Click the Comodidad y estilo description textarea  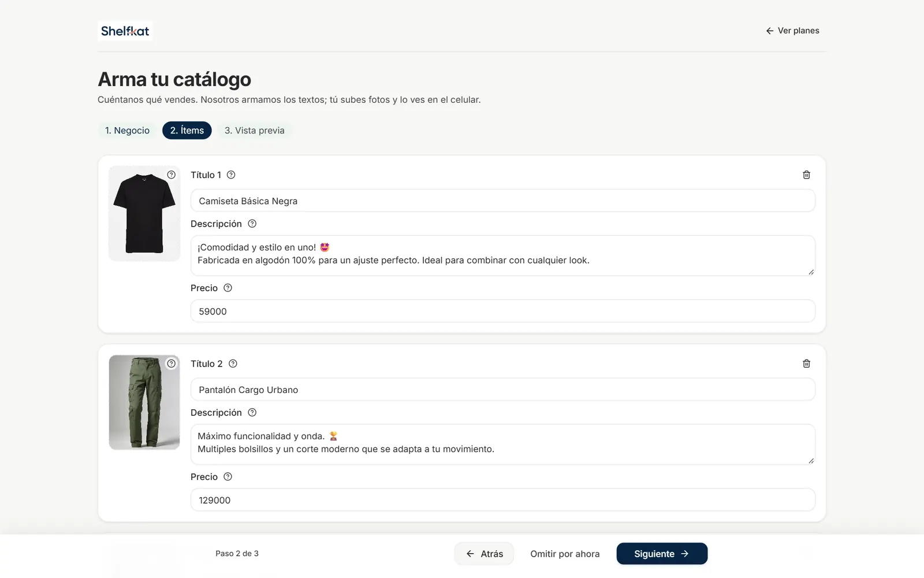coord(503,255)
